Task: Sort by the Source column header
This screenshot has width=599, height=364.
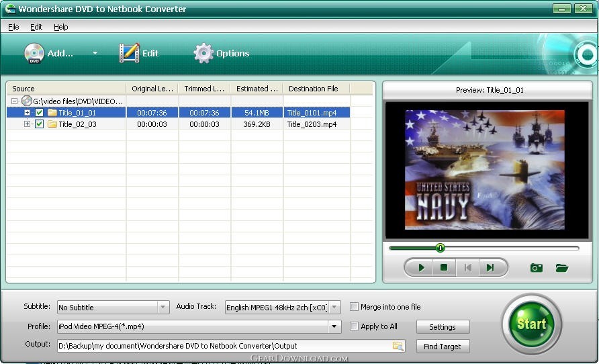Action: pos(66,89)
